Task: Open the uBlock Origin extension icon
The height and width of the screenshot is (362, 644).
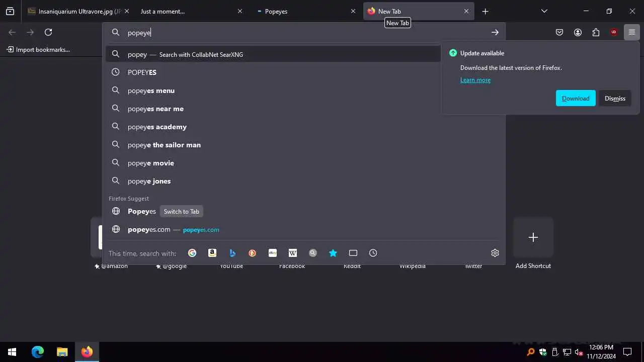Action: click(x=614, y=32)
